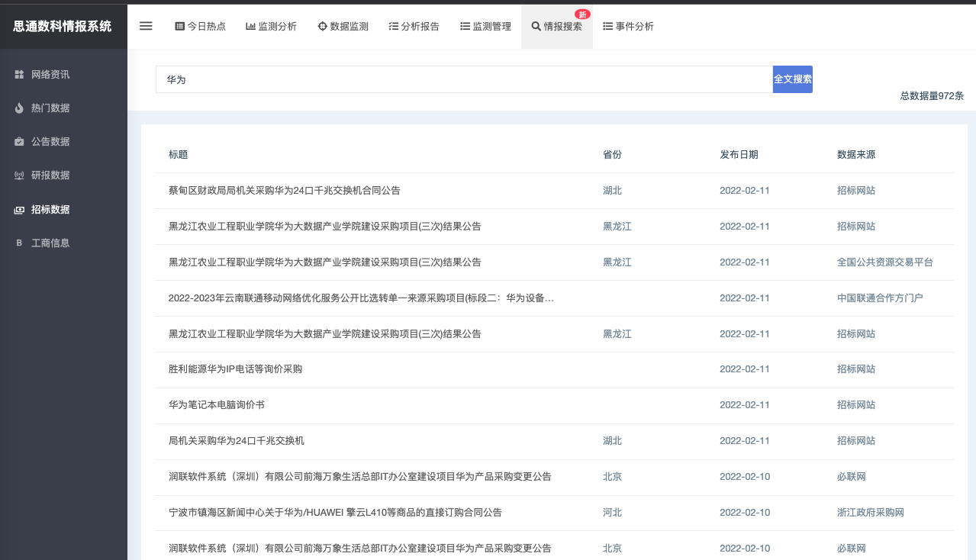
Task: Select the 公告数据 sidebar icon
Action: [18, 141]
